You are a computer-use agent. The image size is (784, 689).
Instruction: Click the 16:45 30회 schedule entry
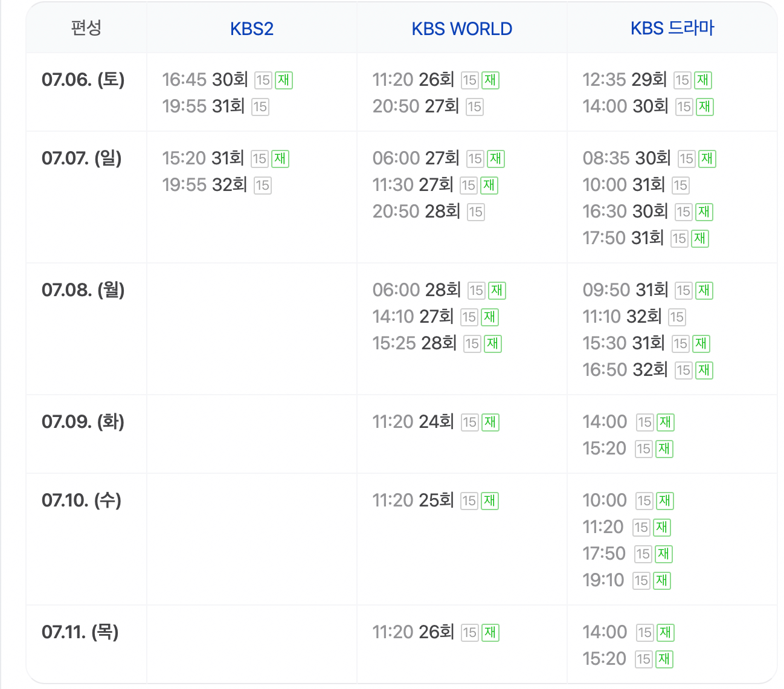click(x=205, y=80)
